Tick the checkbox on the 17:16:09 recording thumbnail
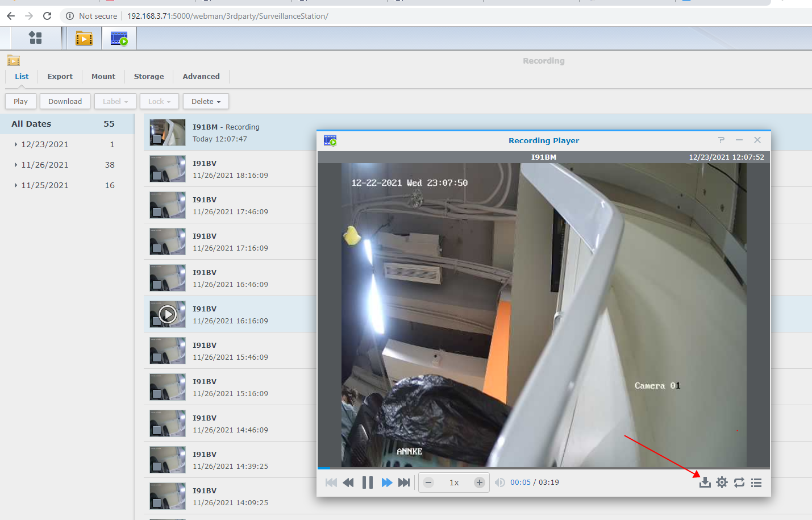 [x=156, y=248]
